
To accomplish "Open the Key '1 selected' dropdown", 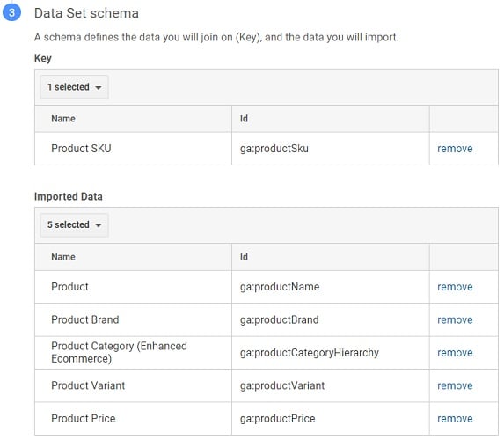I will pyautogui.click(x=74, y=87).
